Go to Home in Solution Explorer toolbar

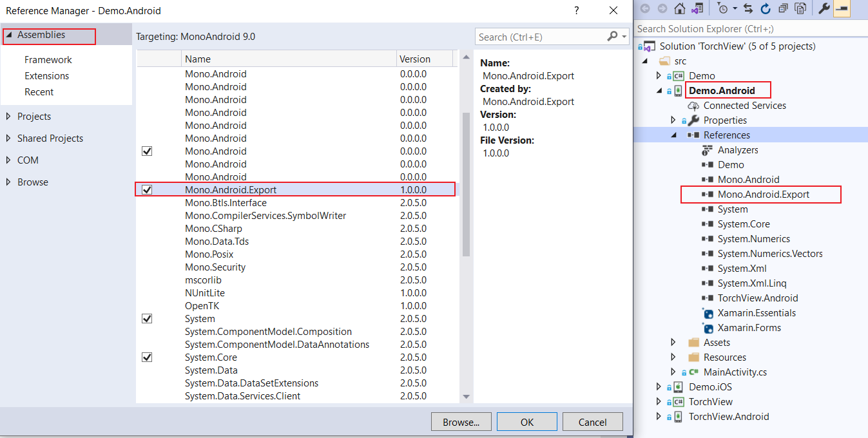pos(679,8)
